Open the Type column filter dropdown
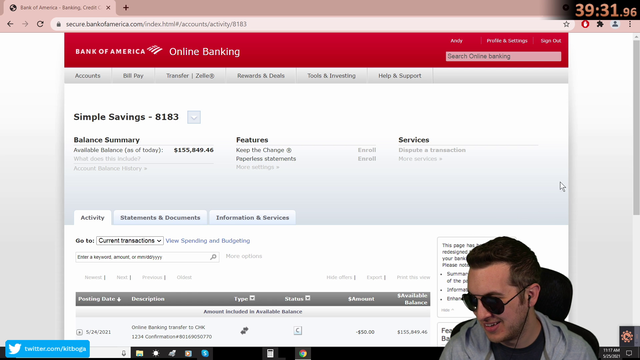 coord(252,298)
